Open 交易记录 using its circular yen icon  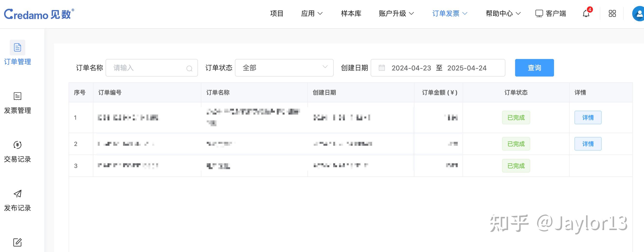click(x=17, y=145)
